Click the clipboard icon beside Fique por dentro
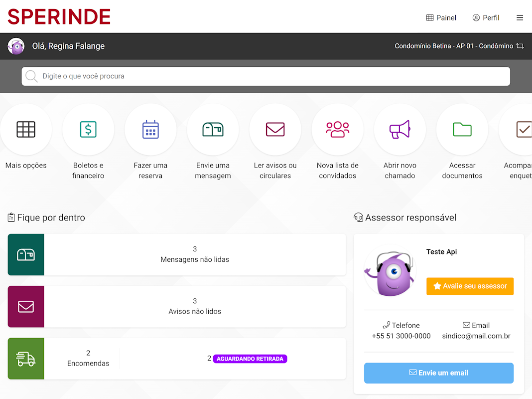The width and height of the screenshot is (532, 399). (11, 217)
